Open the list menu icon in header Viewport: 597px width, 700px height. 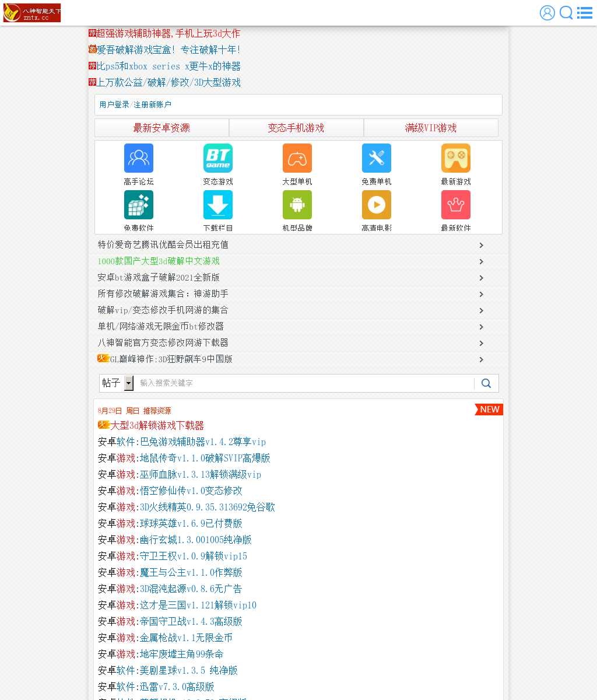click(x=585, y=13)
